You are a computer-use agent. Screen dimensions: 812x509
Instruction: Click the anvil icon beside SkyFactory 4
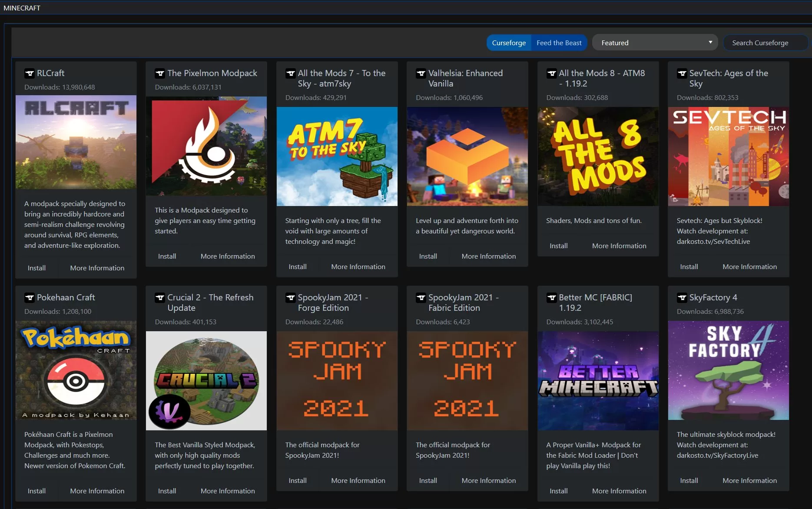[682, 298]
